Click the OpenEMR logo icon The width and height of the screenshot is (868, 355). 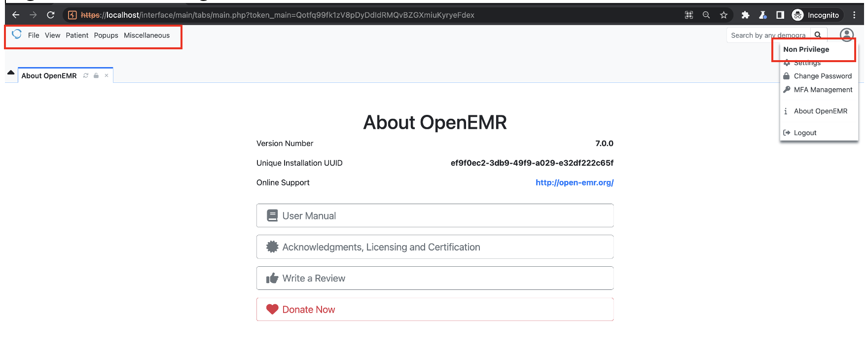(x=17, y=34)
